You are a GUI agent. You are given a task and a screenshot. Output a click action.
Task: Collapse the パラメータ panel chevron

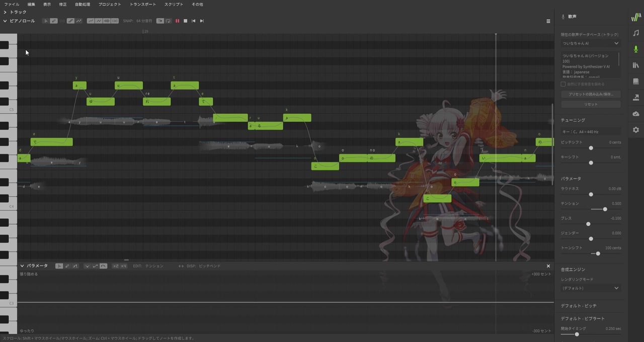click(22, 266)
